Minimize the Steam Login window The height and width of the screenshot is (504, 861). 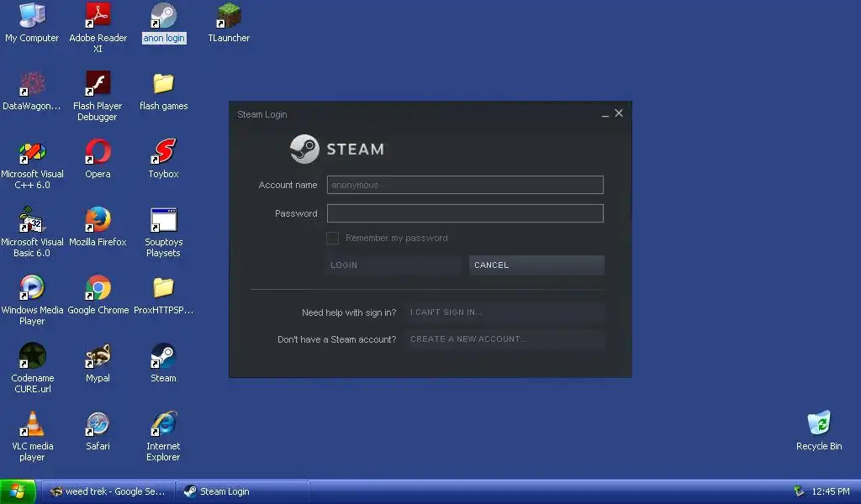tap(605, 113)
